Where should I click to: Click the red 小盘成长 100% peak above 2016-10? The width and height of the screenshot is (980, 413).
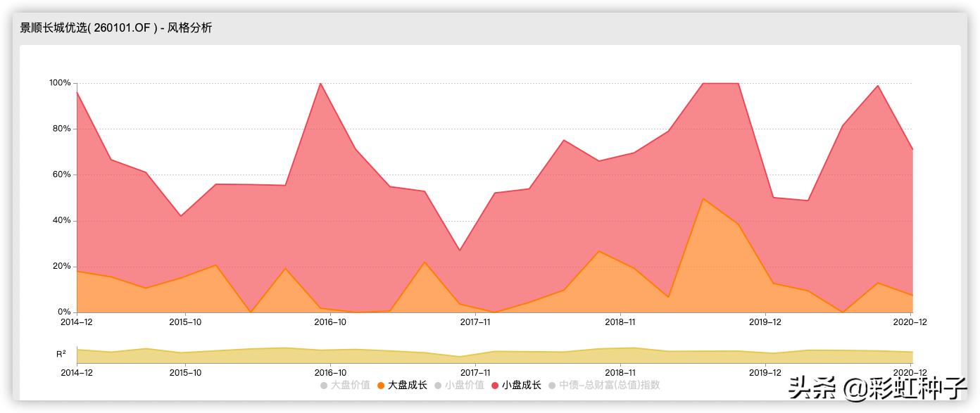[321, 83]
